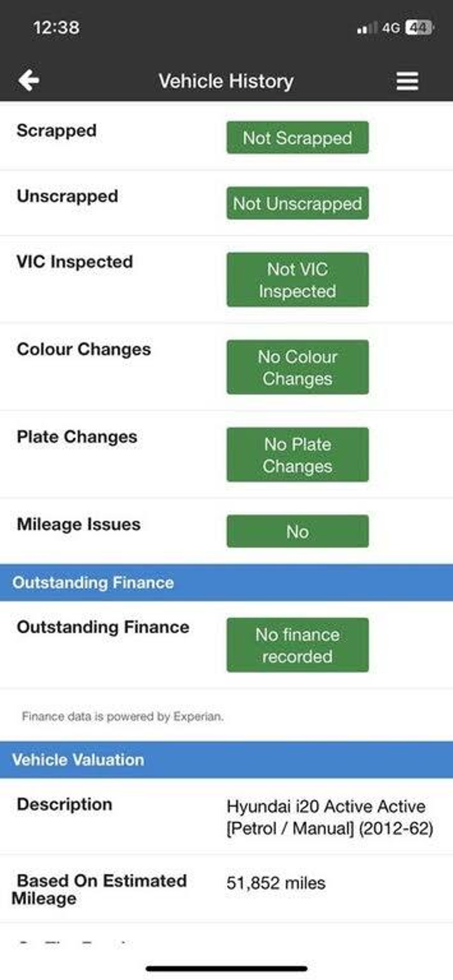
Task: Tap the Mileage Issues No badge
Action: click(297, 531)
